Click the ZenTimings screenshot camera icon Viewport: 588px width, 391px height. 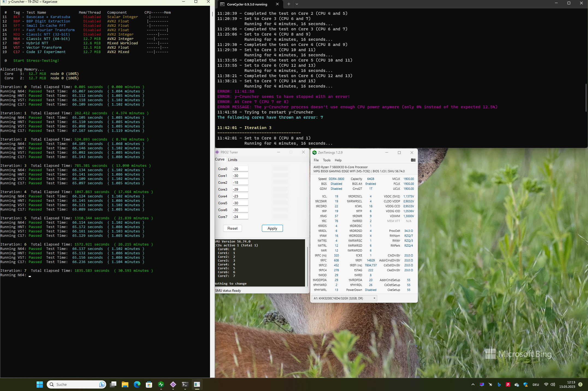tap(413, 160)
